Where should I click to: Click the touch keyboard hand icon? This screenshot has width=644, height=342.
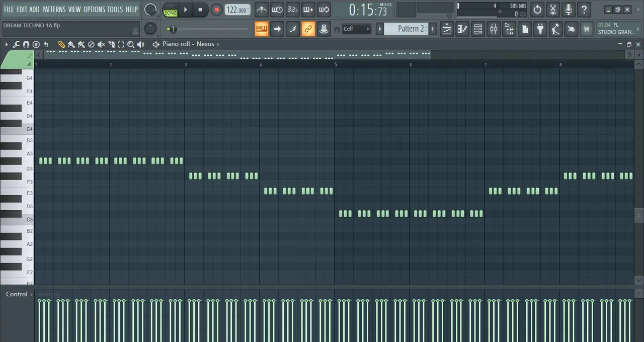tap(571, 29)
